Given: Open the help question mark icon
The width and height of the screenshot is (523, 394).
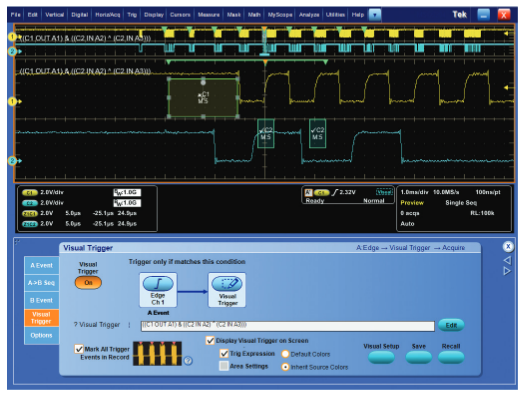Looking at the screenshot, I should coord(188,361).
